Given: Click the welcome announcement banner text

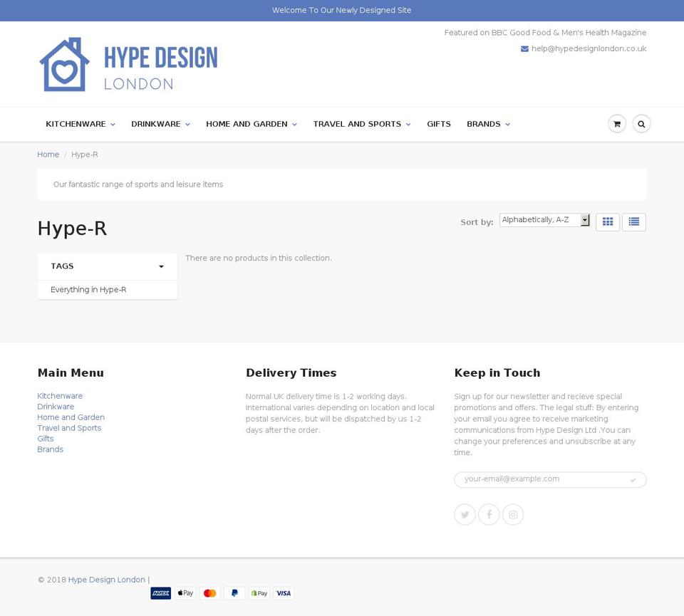Looking at the screenshot, I should coord(341,10).
